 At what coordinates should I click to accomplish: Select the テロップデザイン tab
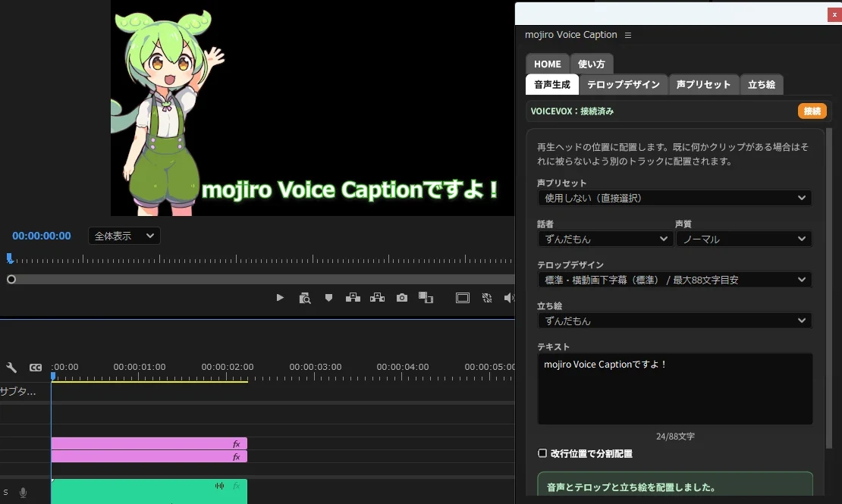point(624,84)
